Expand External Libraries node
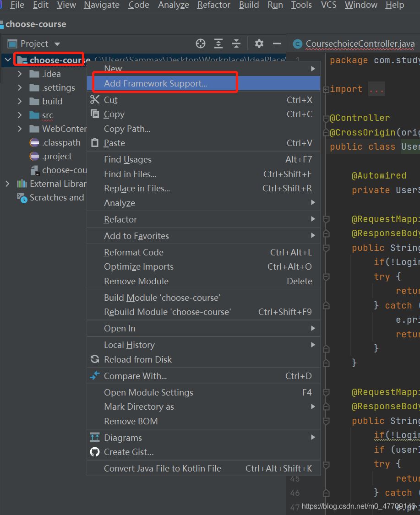420x515 pixels. coord(7,184)
